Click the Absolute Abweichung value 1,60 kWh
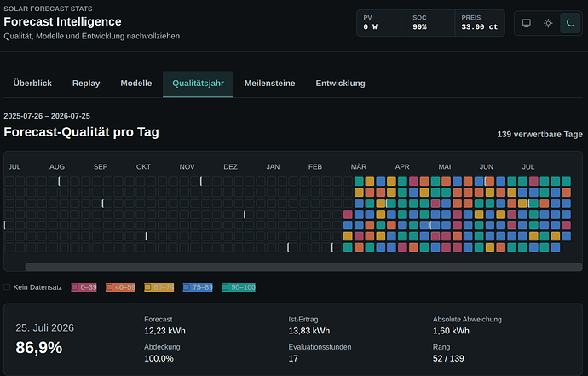Screen dimensions: 588x376 click(x=451, y=331)
